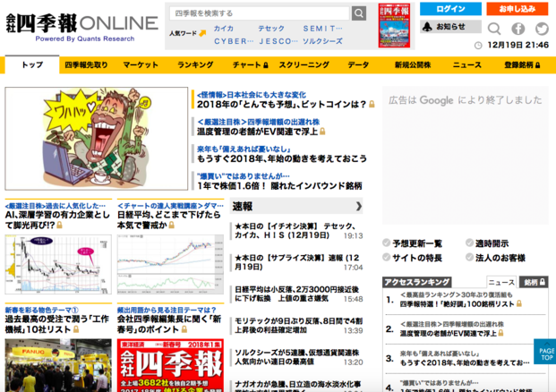Click the check icon next to サイトの特長
Screen dimensions: 556x392
click(x=387, y=257)
